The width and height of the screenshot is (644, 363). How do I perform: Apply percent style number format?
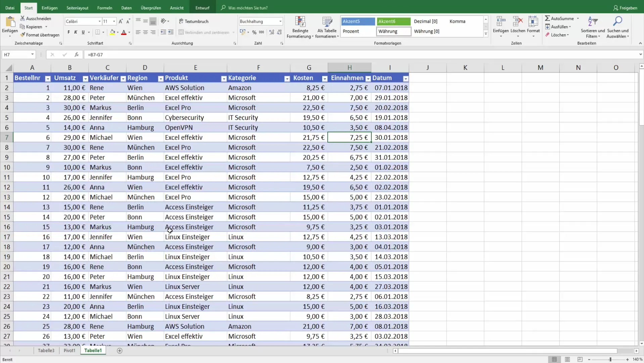(254, 32)
